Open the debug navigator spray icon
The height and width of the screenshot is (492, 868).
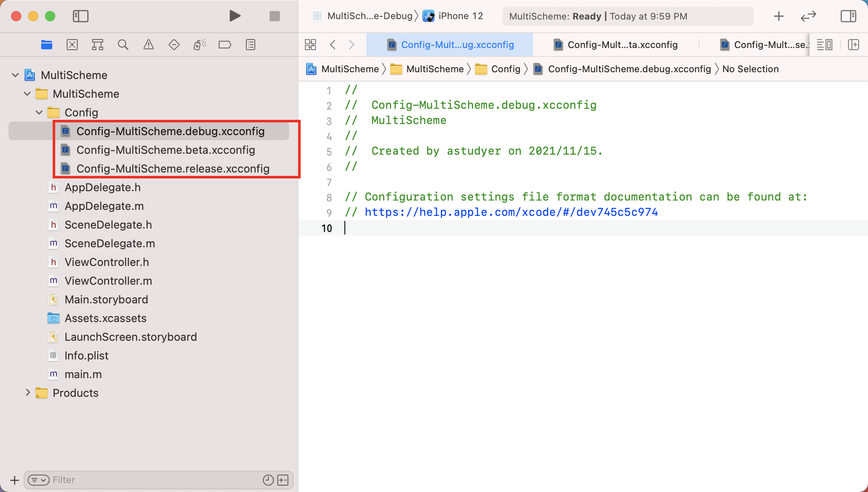pyautogui.click(x=200, y=45)
